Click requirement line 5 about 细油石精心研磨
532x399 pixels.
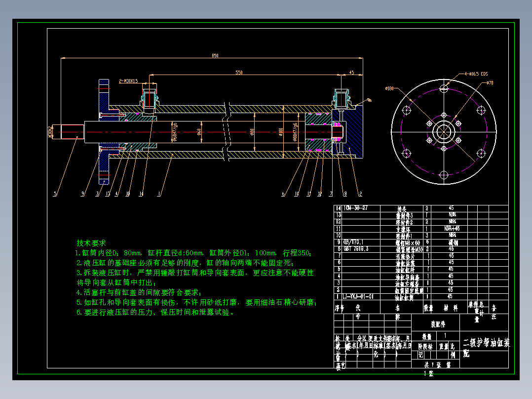(x=196, y=302)
